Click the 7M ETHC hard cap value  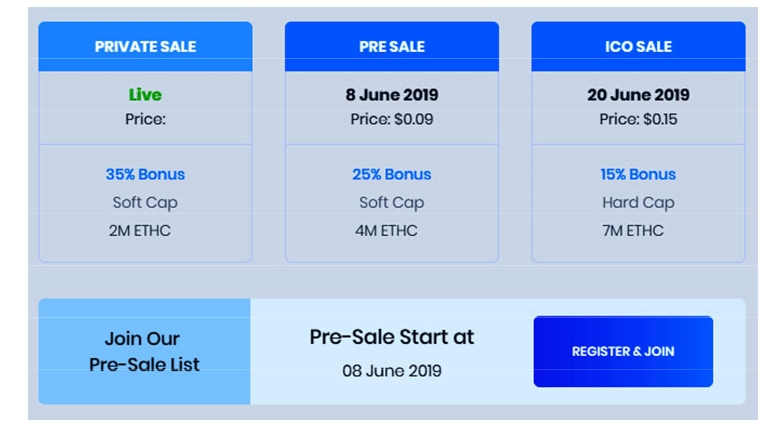[633, 230]
